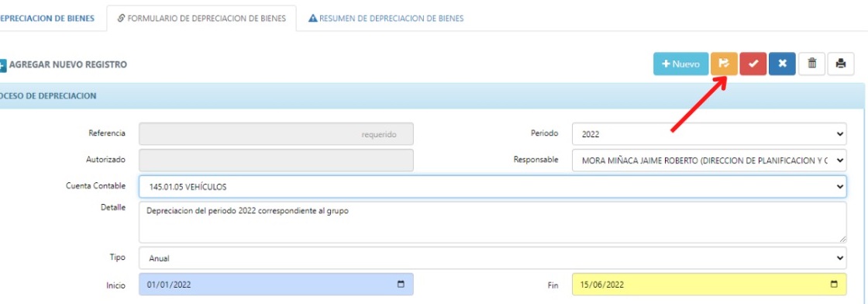
Task: Click the Autorizado input field
Action: coord(276,160)
